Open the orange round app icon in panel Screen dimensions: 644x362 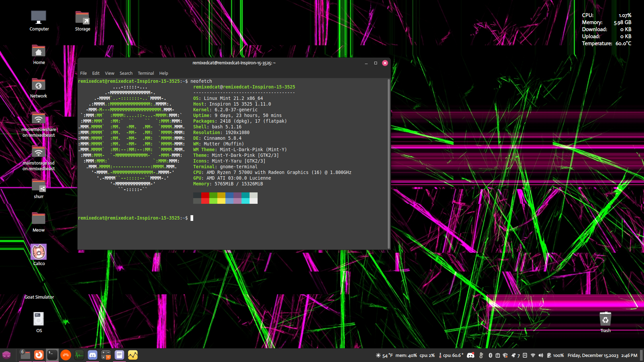[66, 355]
